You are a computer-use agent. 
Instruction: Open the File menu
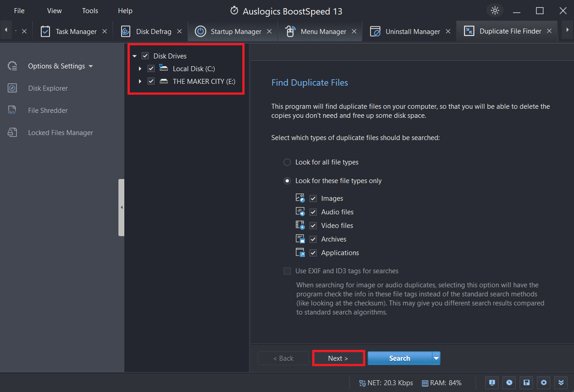click(x=19, y=10)
